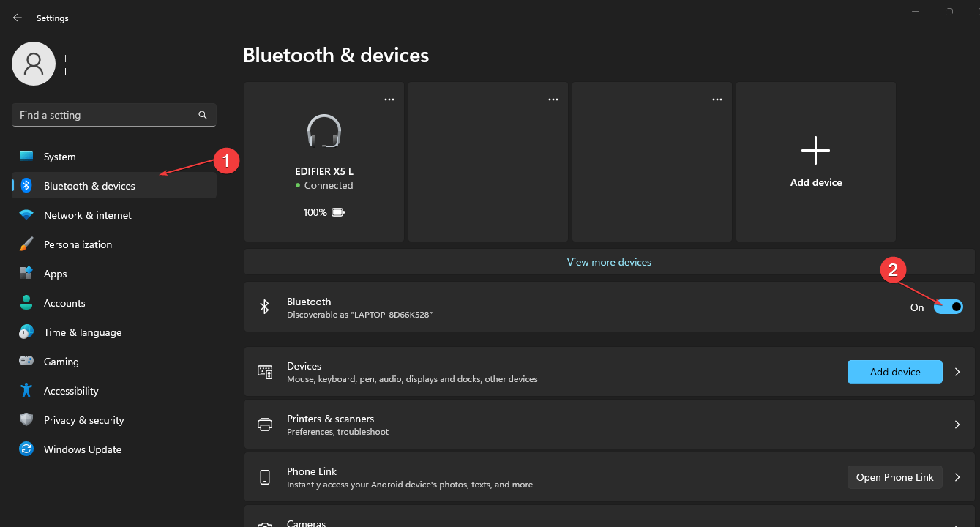Open the Apps settings section
The height and width of the screenshot is (527, 980).
coord(114,274)
